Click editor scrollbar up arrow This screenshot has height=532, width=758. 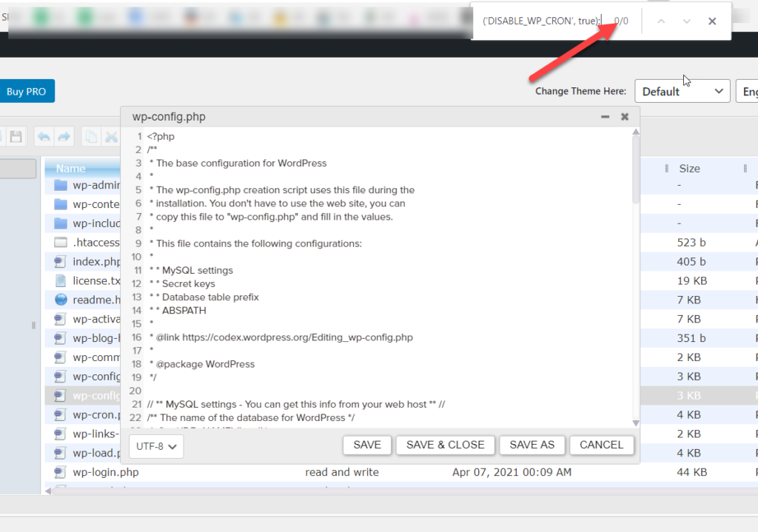[636, 132]
